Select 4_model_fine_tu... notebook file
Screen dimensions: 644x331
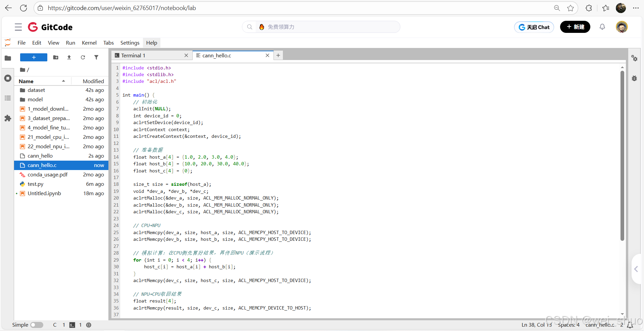[x=61, y=128]
